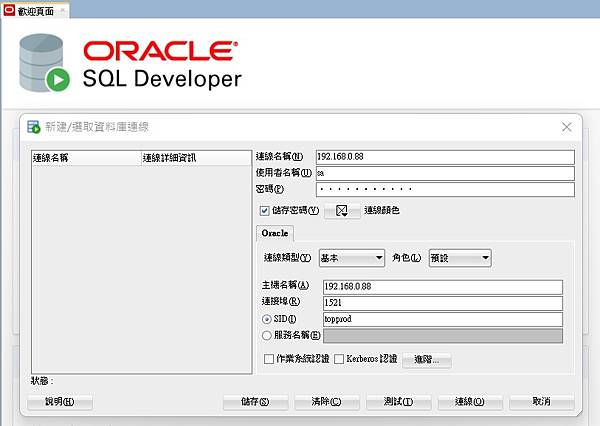
Task: Click the 連接埠 field showing 1521
Action: (x=443, y=303)
